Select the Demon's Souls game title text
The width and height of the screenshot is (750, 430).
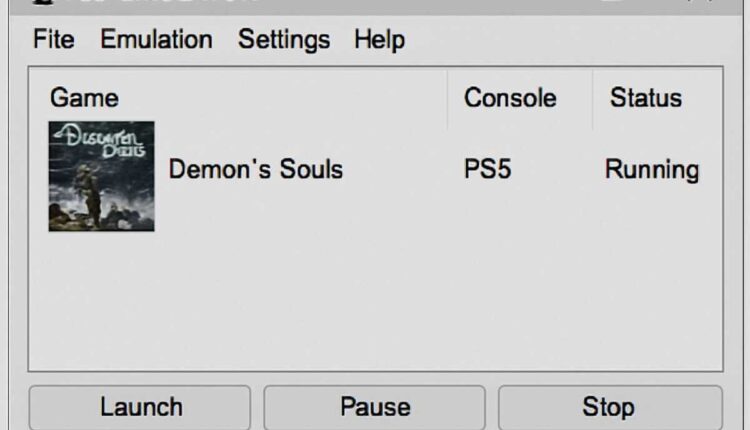[256, 170]
